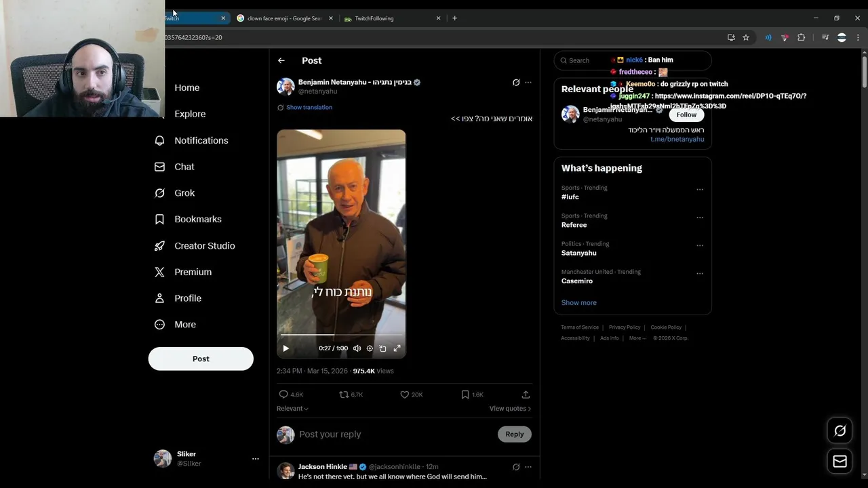Close the clown face emoji tab
This screenshot has width=868, height=488.
[x=331, y=18]
